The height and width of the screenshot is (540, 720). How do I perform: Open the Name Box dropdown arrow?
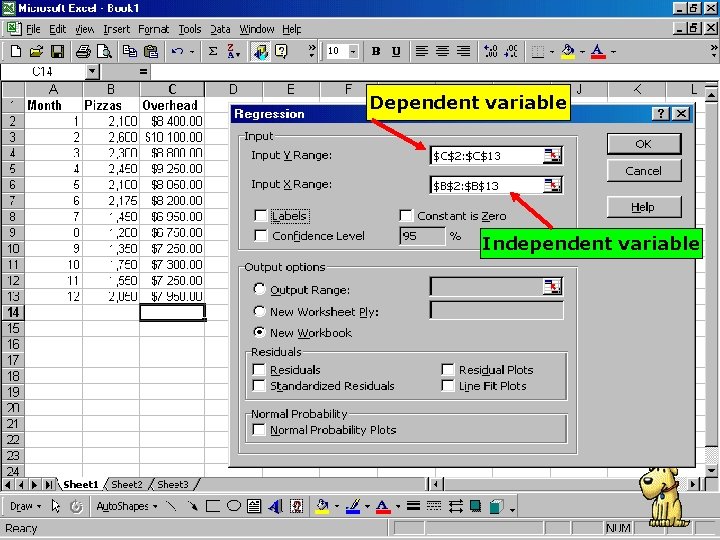[92, 71]
